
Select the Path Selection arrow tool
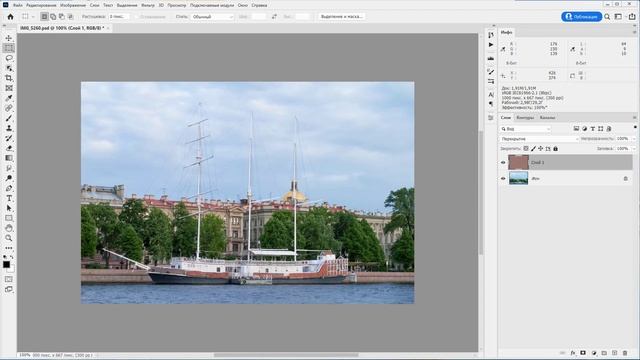(x=9, y=208)
